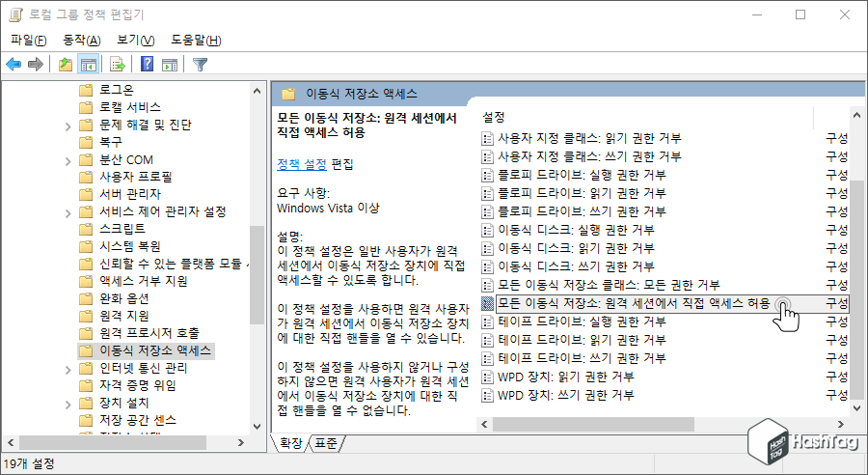The image size is (868, 475).
Task: Switch to the 확장 tab
Action: tap(290, 443)
